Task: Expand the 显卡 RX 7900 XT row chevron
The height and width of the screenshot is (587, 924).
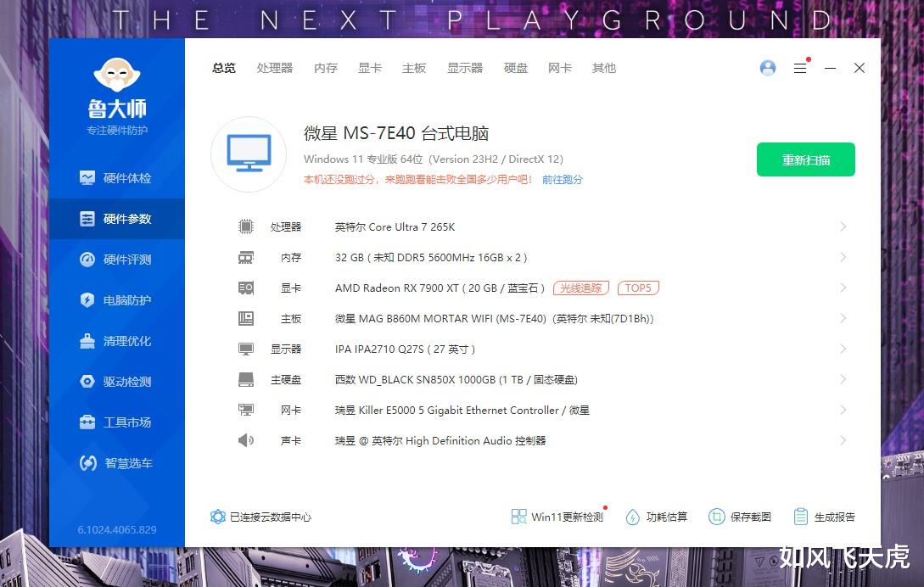Action: [843, 288]
